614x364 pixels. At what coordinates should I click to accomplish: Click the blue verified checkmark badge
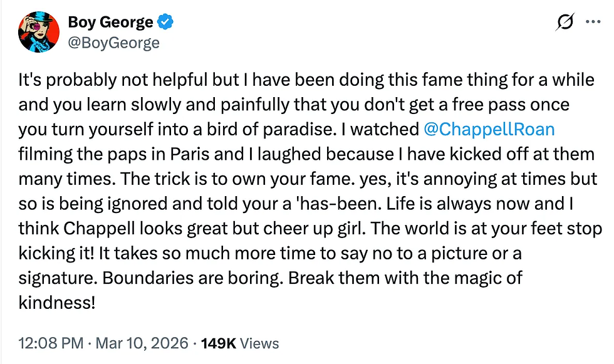click(x=165, y=23)
